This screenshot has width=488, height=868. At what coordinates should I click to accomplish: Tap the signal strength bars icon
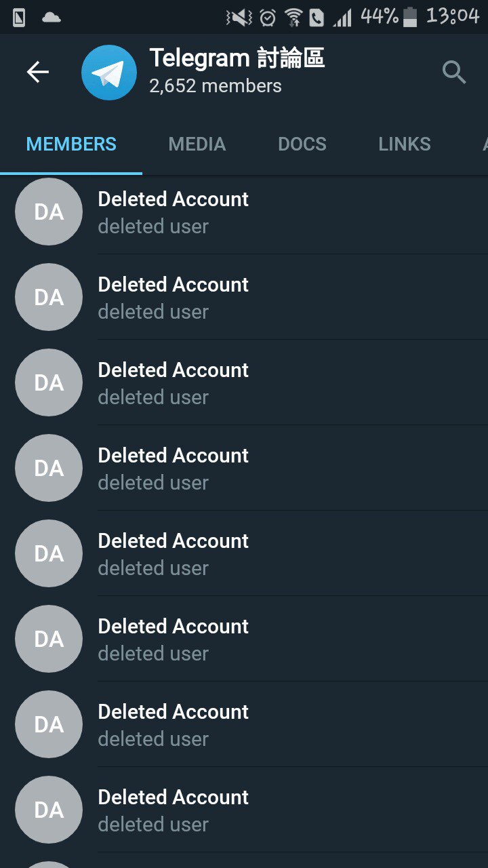click(342, 18)
